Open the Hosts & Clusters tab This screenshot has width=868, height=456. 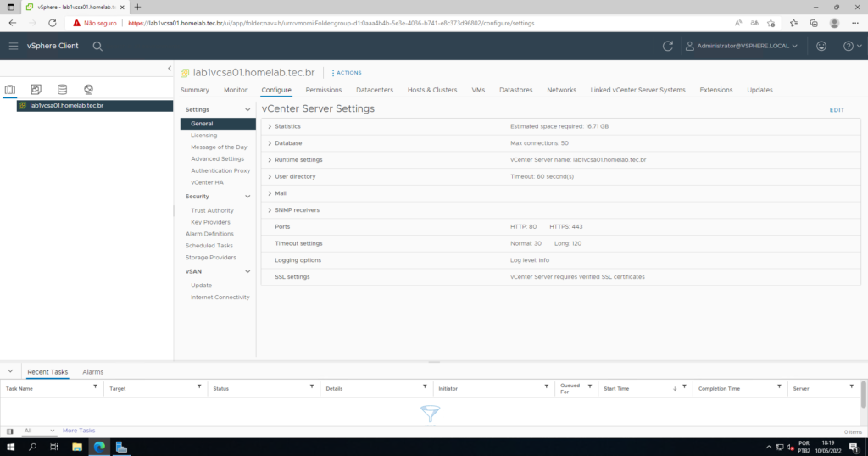[x=432, y=90]
